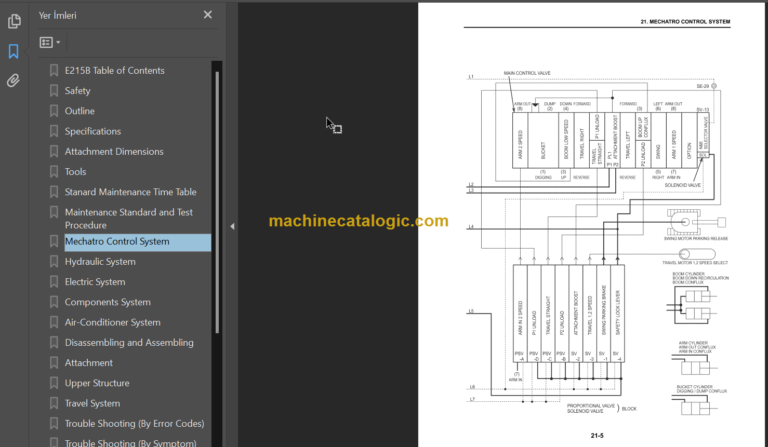Collapse the navigation pane with arrow handle
This screenshot has height=447, width=768.
(x=232, y=226)
